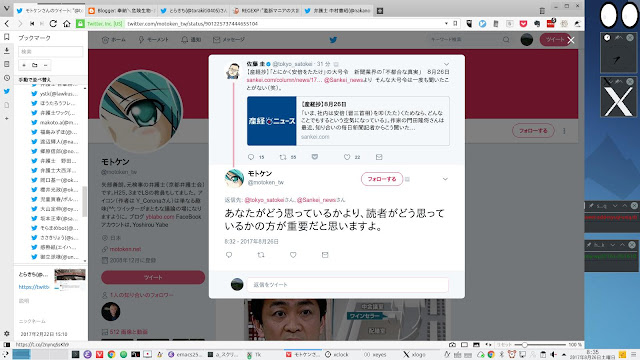Open the sankei.com/column/news link
Viewport: 640px width, 360px height.
[284, 80]
